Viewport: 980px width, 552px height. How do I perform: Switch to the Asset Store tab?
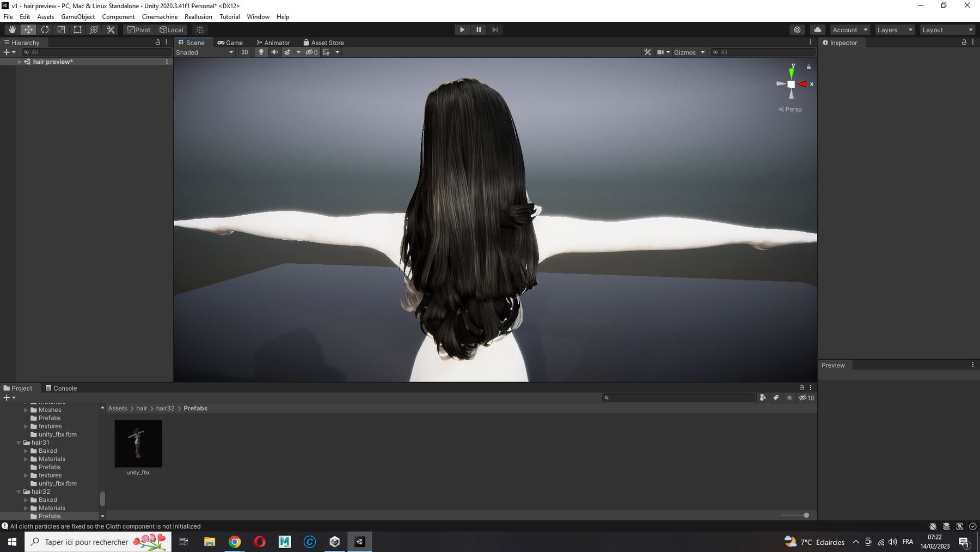pyautogui.click(x=323, y=43)
